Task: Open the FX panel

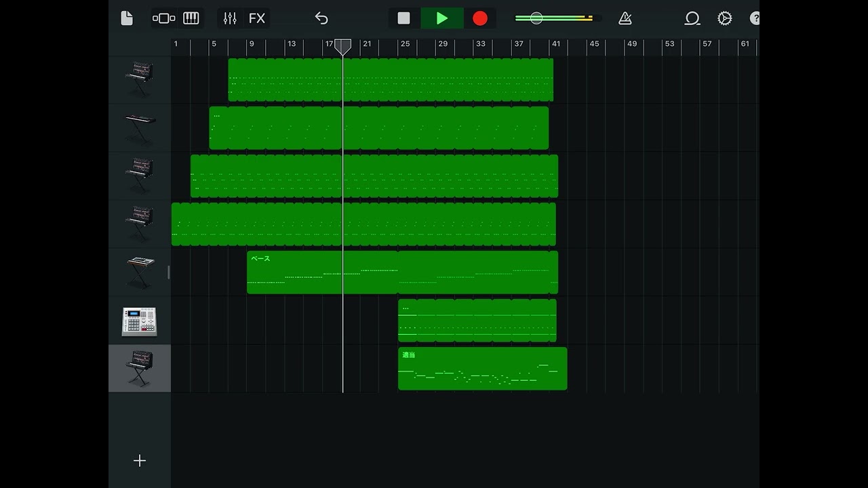Action: 257,18
